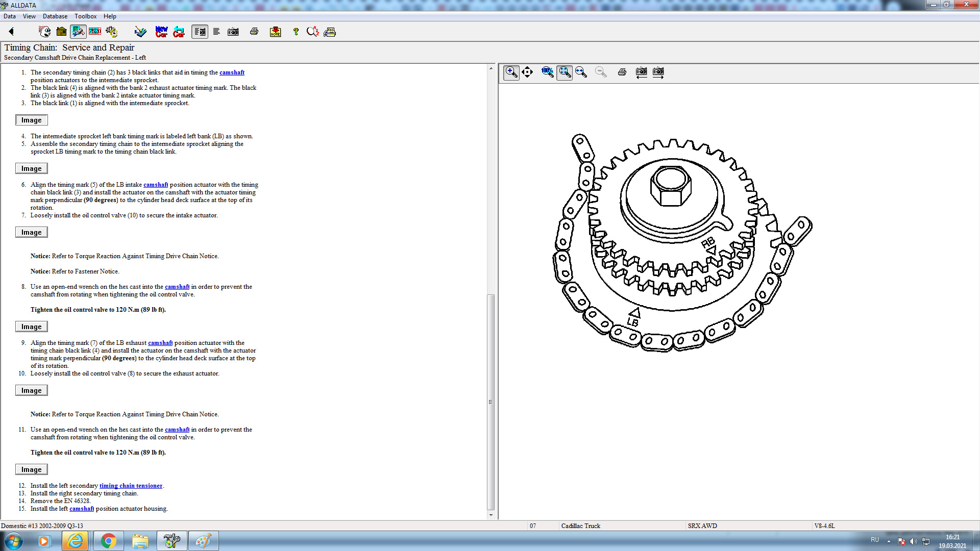Viewport: 980px width, 551px height.
Task: Click the New Car toolbar icon
Action: tap(161, 32)
